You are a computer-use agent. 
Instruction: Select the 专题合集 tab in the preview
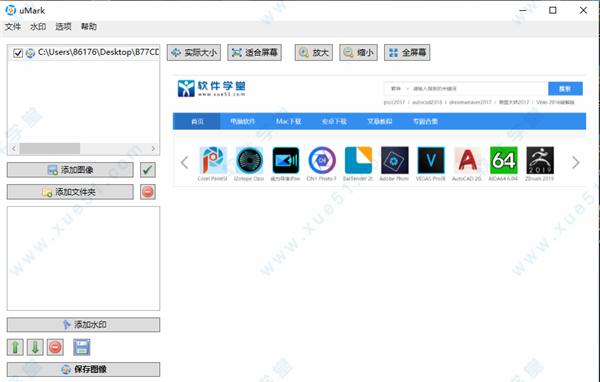425,121
